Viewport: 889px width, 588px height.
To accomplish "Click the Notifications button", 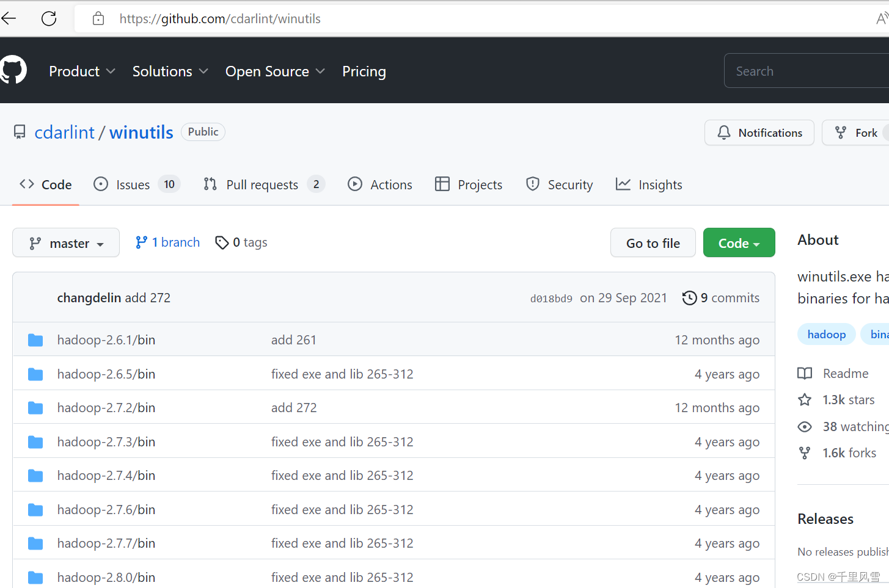I will click(759, 132).
